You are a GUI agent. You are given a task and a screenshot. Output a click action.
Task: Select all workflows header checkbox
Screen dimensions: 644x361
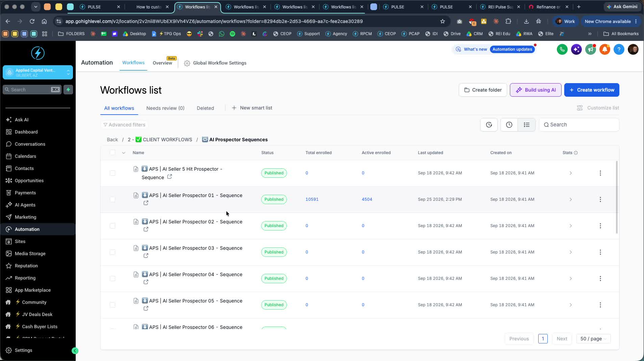(113, 153)
